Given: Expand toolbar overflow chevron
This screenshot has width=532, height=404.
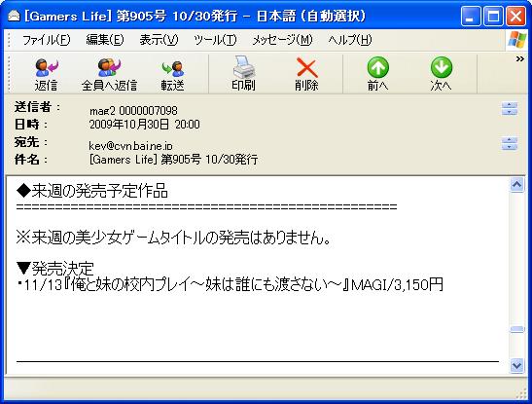Looking at the screenshot, I should click(x=519, y=59).
